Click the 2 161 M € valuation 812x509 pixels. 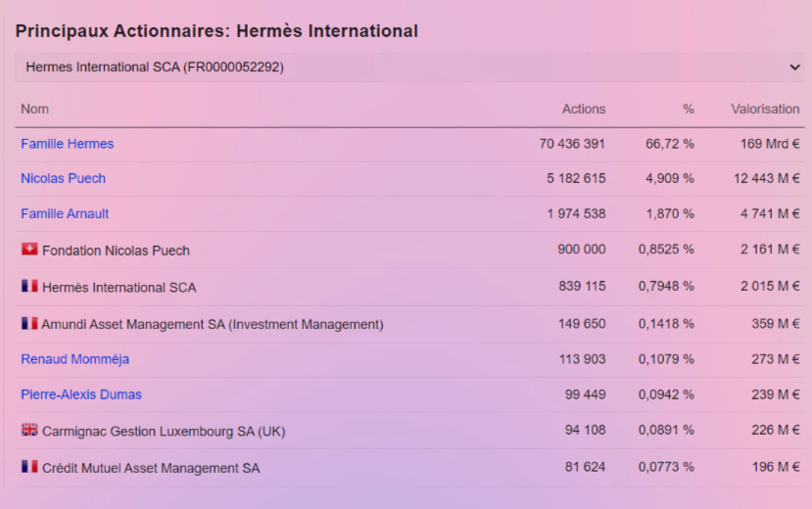pos(770,250)
